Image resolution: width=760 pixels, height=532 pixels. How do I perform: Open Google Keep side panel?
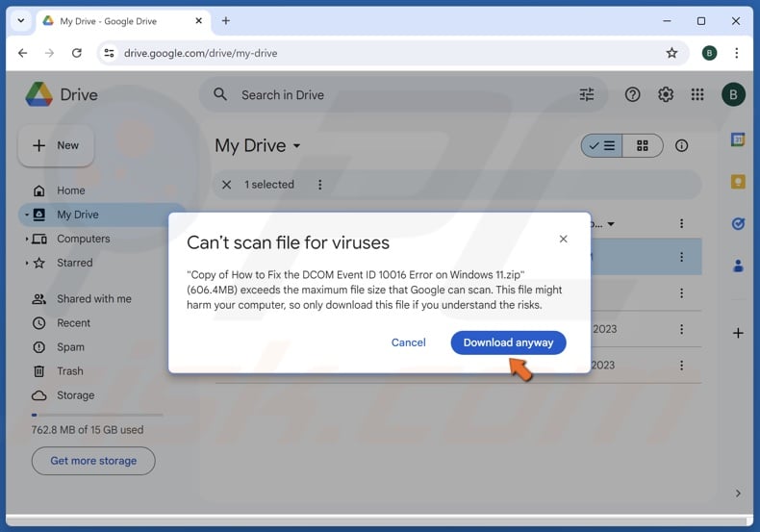click(738, 182)
